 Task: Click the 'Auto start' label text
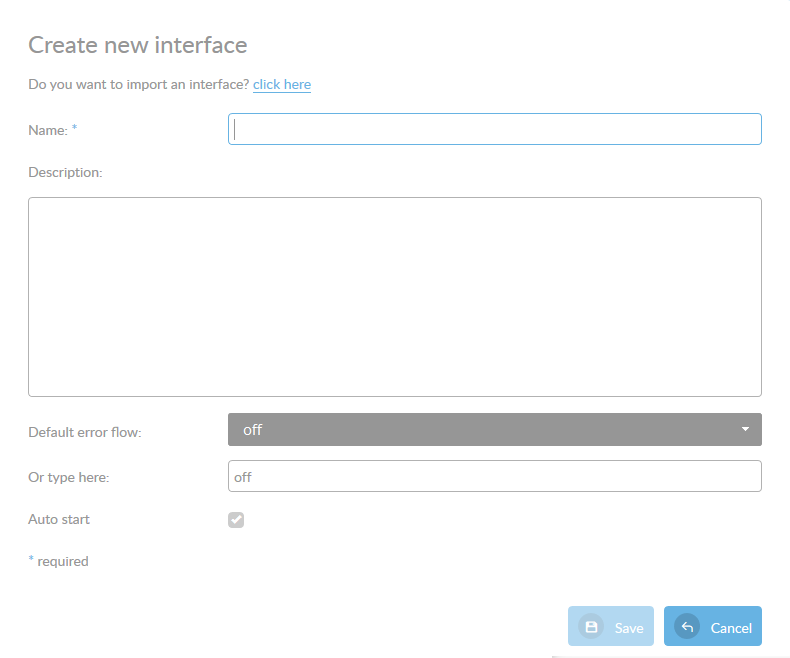[x=59, y=520]
